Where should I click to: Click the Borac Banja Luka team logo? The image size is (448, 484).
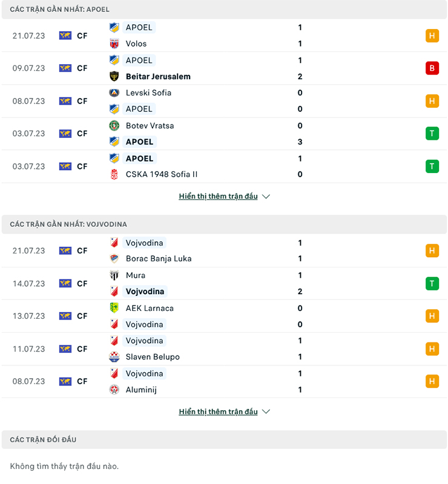pyautogui.click(x=114, y=258)
